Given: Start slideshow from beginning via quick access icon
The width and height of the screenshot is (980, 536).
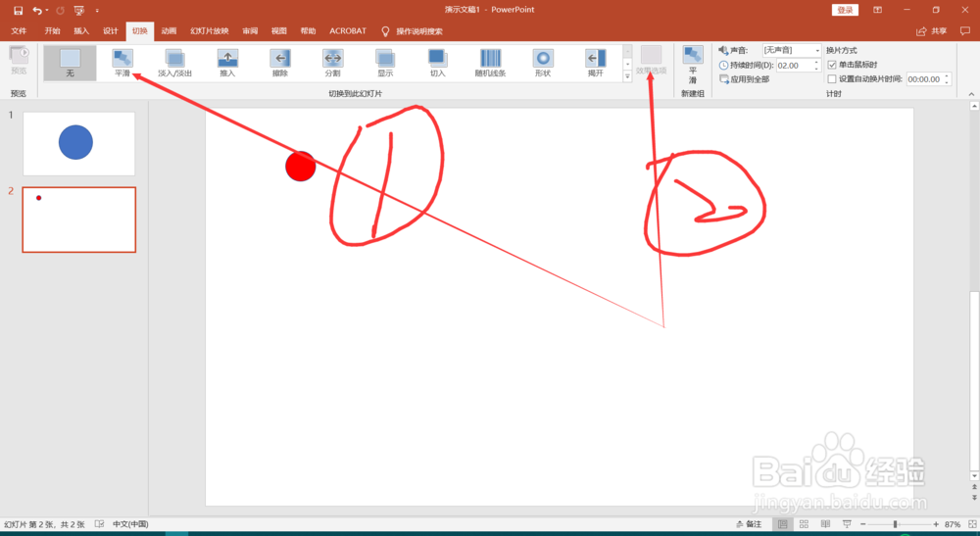Looking at the screenshot, I should pyautogui.click(x=78, y=11).
